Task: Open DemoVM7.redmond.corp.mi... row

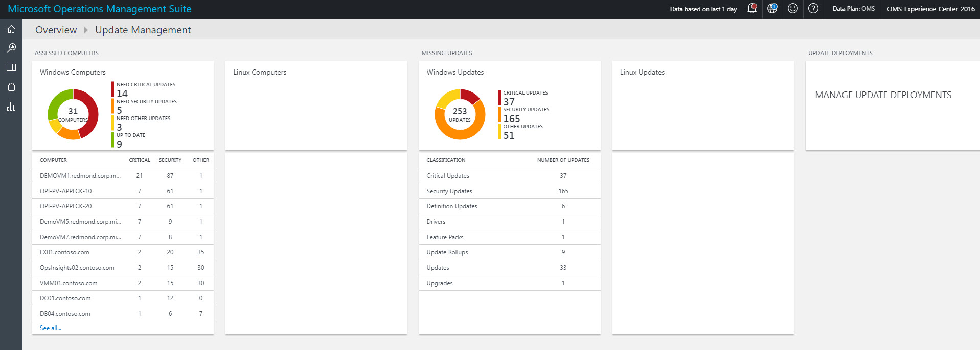Action: [123, 237]
